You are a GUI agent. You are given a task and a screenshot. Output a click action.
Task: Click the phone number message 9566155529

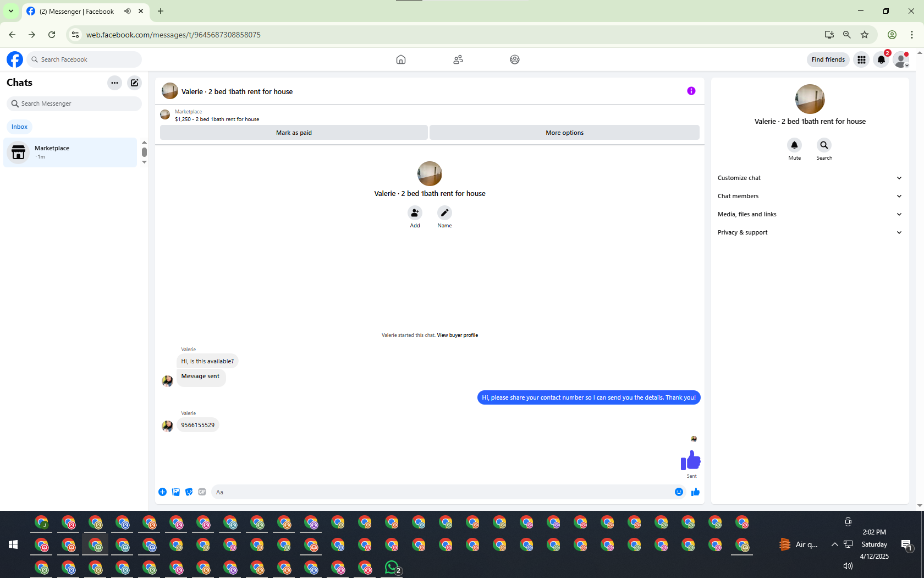click(x=198, y=425)
